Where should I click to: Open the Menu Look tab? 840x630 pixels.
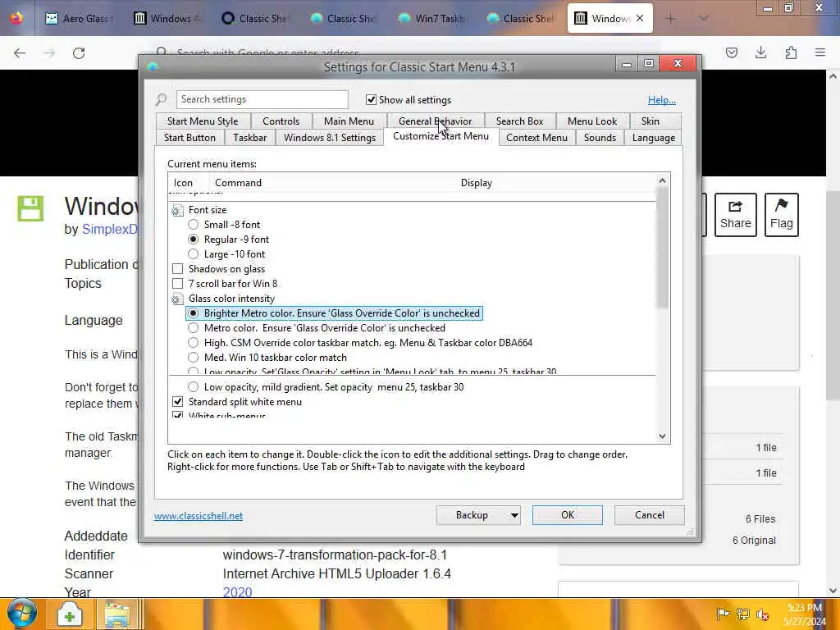(x=592, y=121)
